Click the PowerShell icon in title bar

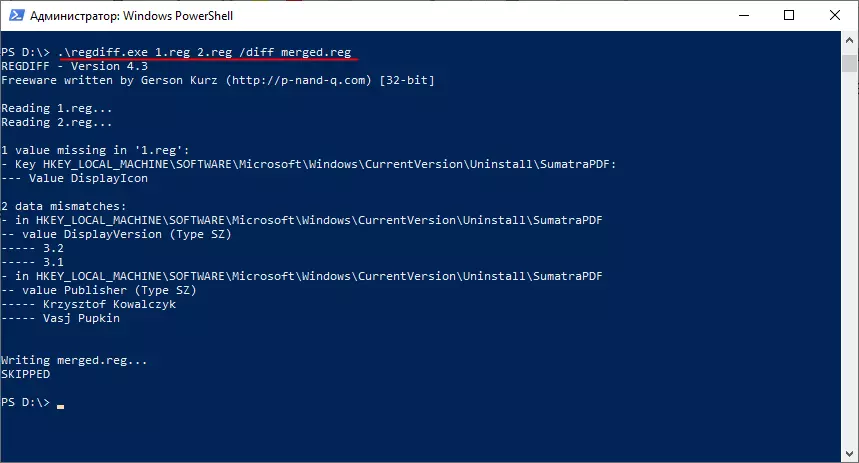click(x=16, y=15)
